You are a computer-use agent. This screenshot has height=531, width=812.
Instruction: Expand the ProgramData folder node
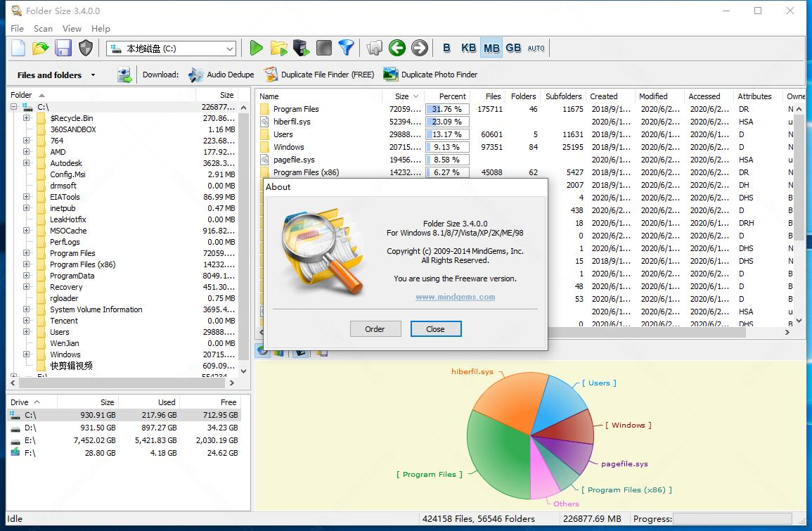[x=26, y=276]
